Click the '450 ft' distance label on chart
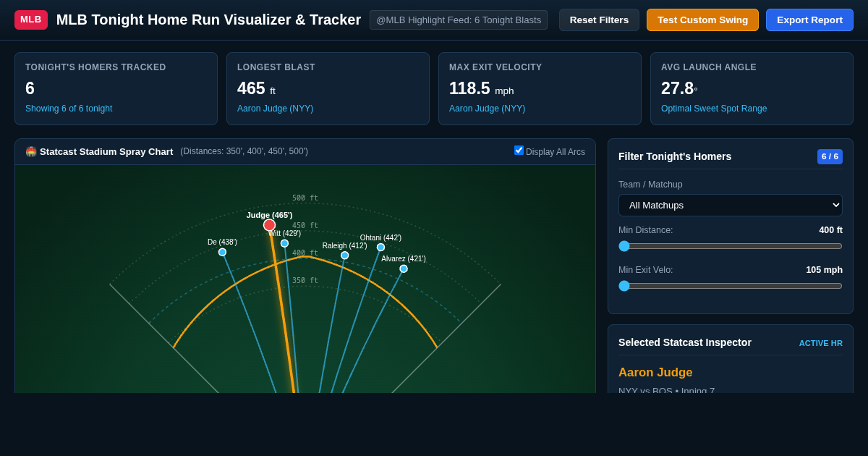Viewport: 868px width, 456px height. [x=305, y=226]
